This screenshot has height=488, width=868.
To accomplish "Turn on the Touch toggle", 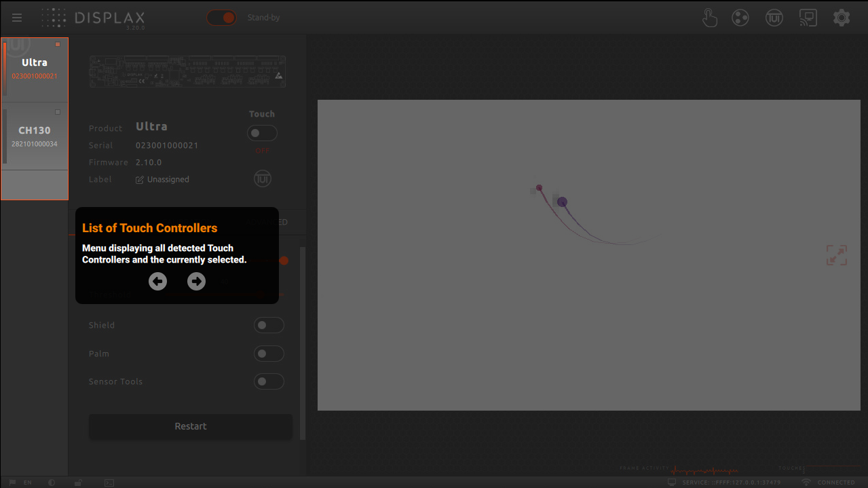I will click(x=262, y=133).
